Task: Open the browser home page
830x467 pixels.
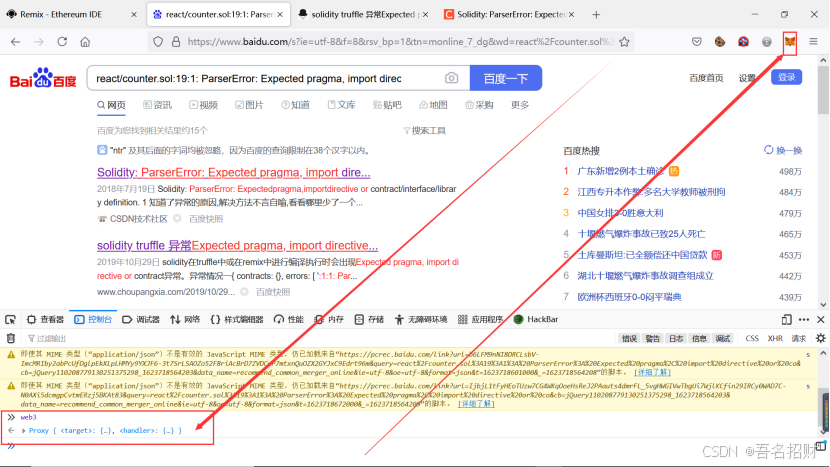Action: pos(85,42)
